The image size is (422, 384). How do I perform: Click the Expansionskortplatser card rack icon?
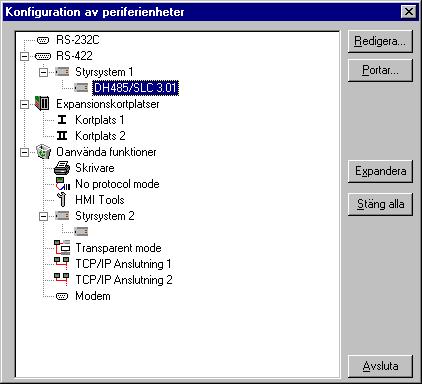pos(43,103)
